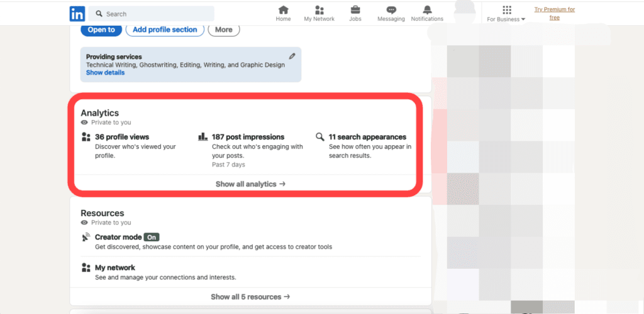Open Show all analytics link
This screenshot has width=644, height=314.
[x=250, y=184]
